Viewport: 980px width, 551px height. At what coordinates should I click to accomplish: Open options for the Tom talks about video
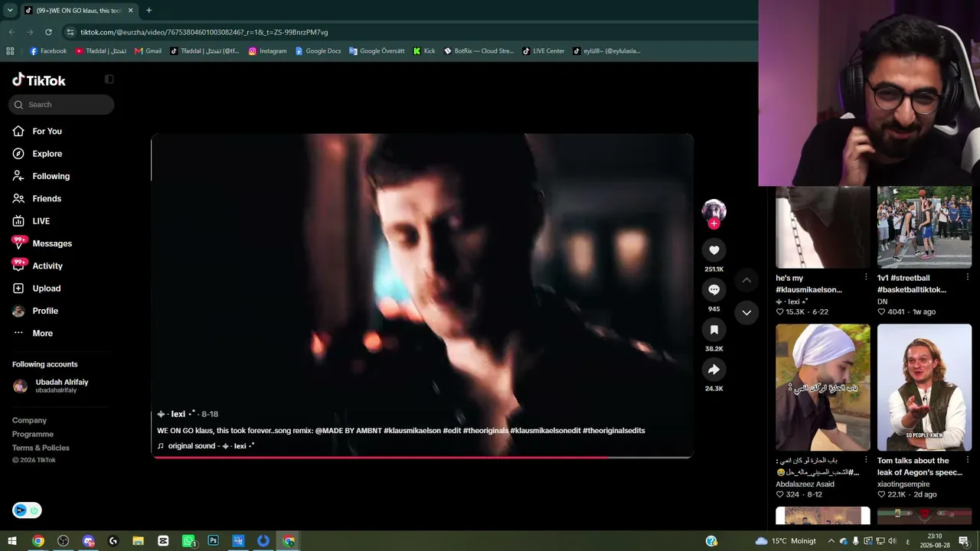tap(967, 460)
